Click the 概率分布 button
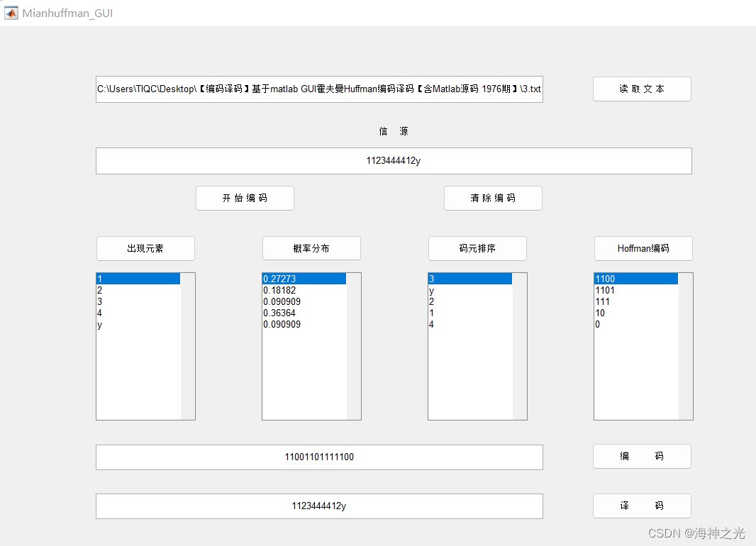This screenshot has height=546, width=756. 311,248
